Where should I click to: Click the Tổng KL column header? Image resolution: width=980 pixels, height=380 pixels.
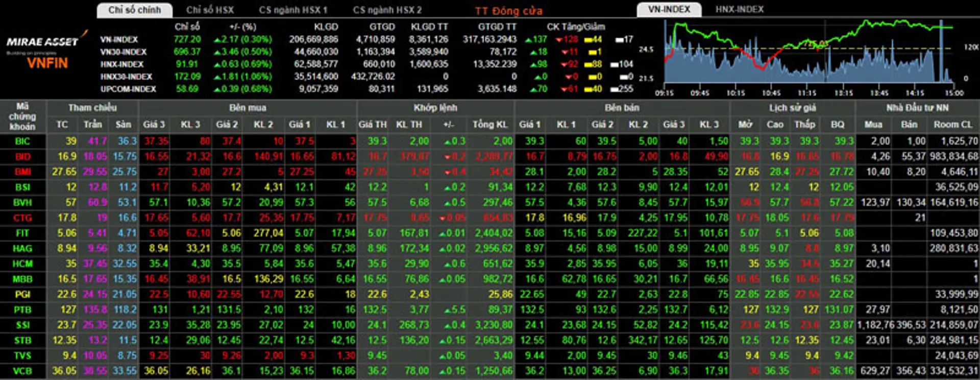pos(489,124)
